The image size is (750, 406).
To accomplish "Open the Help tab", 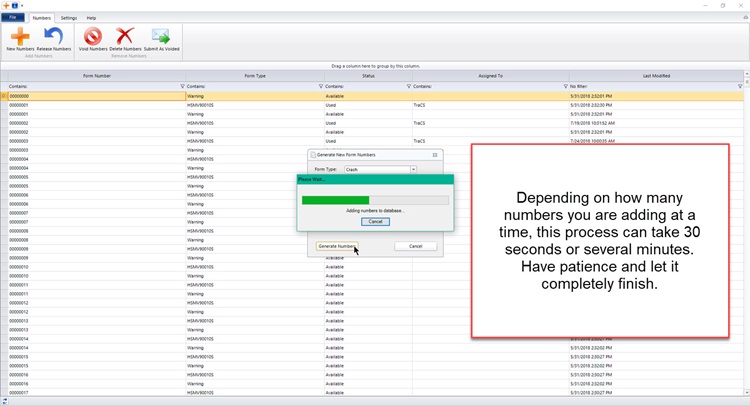I will 91,18.
